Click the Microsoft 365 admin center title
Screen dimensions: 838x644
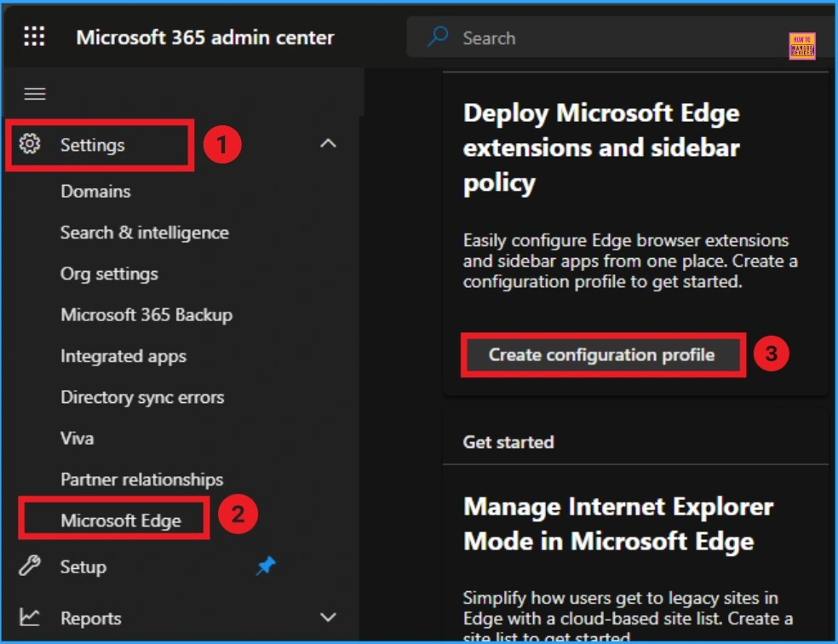click(205, 37)
